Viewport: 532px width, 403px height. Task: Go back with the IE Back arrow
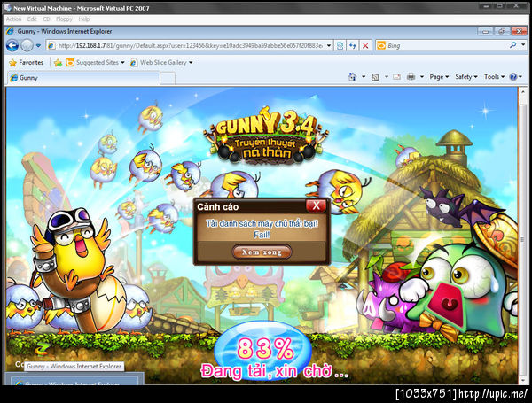tap(12, 45)
